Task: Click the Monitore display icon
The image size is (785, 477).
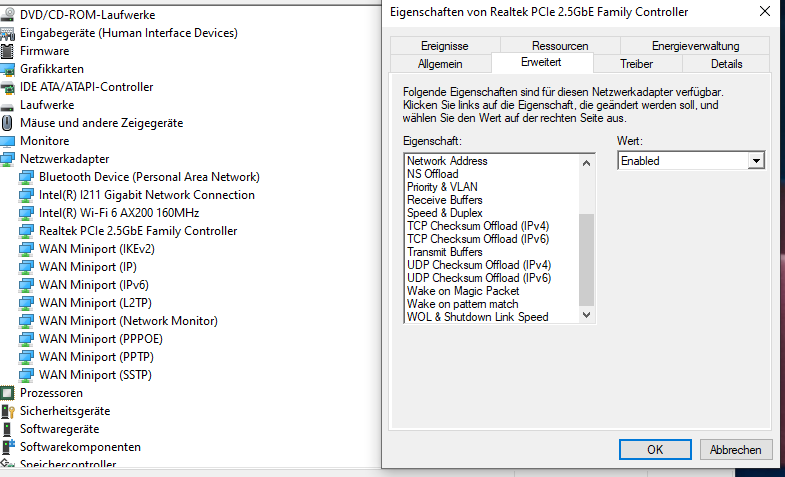Action: pyautogui.click(x=8, y=141)
